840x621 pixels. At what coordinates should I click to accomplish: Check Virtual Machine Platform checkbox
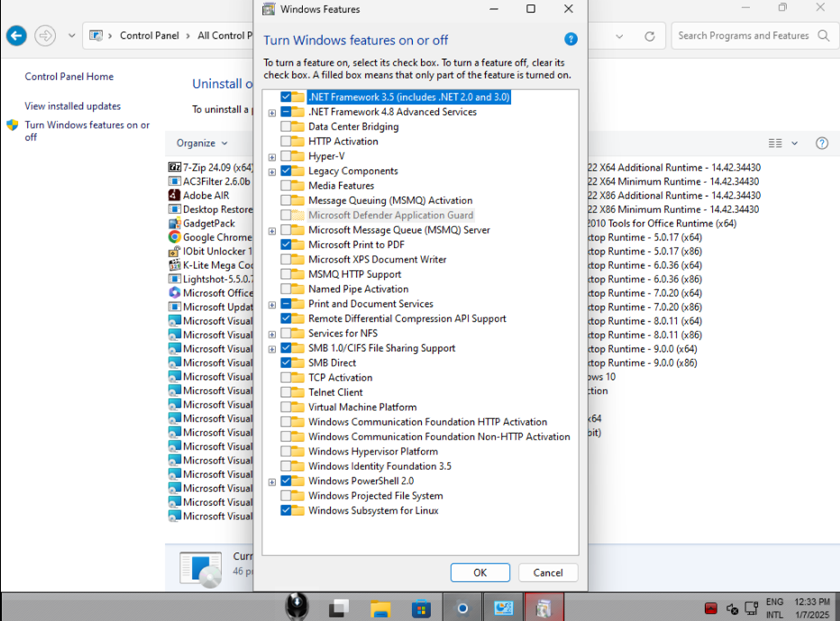click(286, 407)
